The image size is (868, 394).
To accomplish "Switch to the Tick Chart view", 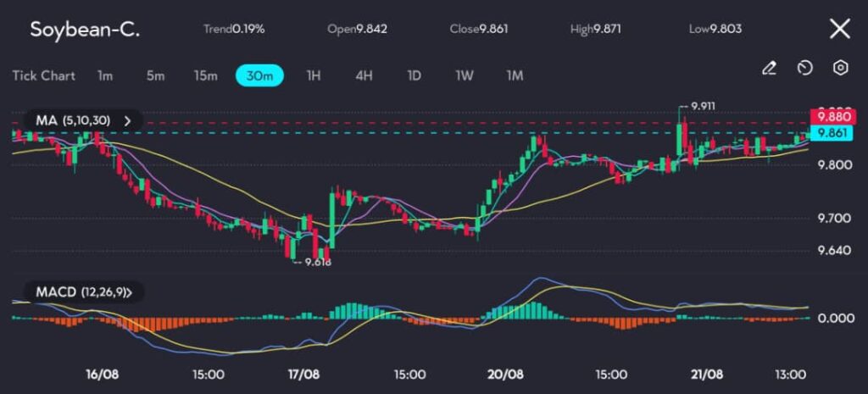I will [x=43, y=75].
